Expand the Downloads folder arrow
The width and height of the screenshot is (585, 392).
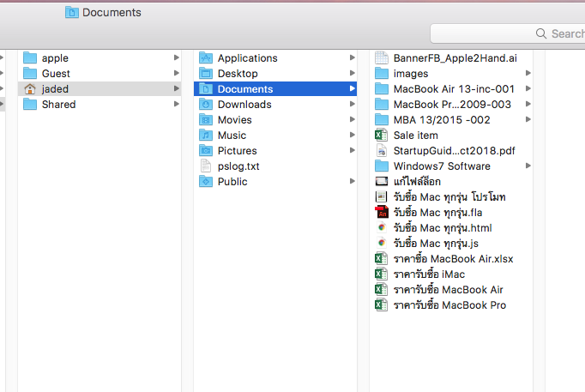pos(353,104)
